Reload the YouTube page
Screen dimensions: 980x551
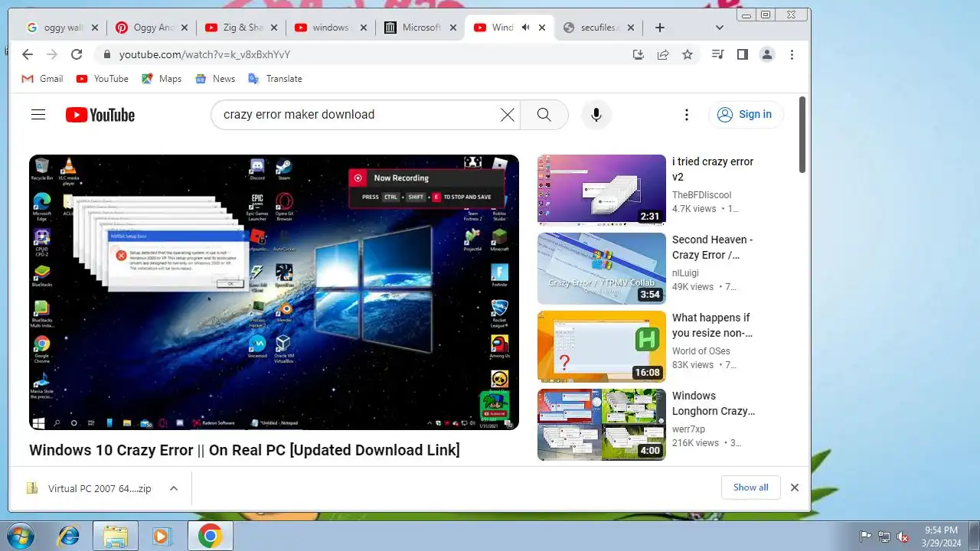click(x=77, y=54)
